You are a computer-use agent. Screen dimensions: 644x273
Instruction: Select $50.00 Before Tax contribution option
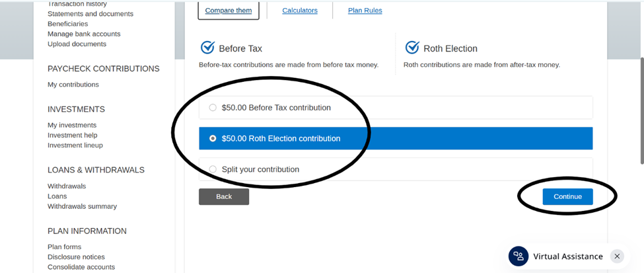tap(213, 108)
